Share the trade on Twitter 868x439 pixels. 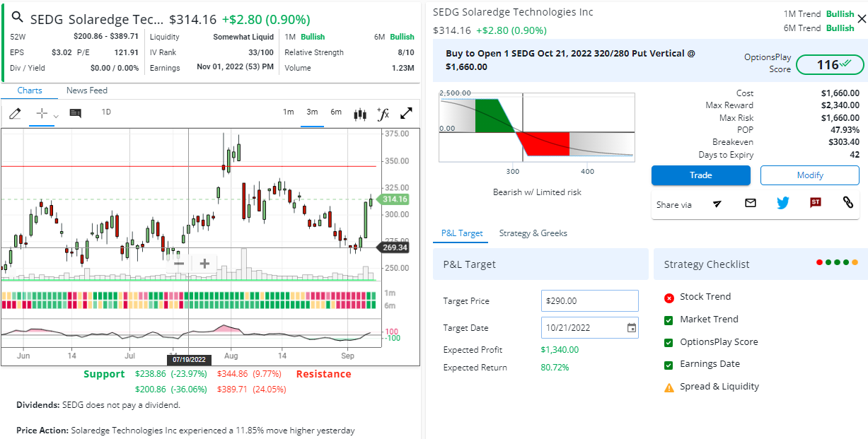pyautogui.click(x=782, y=203)
